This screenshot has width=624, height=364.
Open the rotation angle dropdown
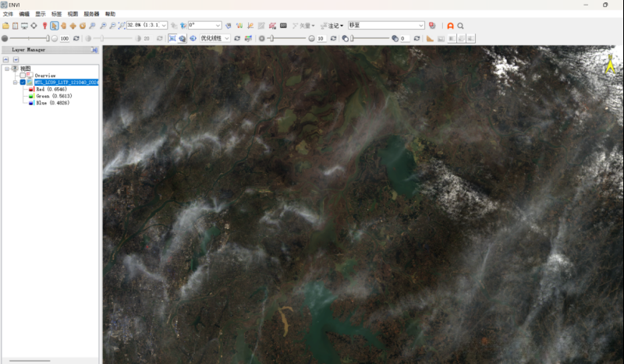click(218, 26)
